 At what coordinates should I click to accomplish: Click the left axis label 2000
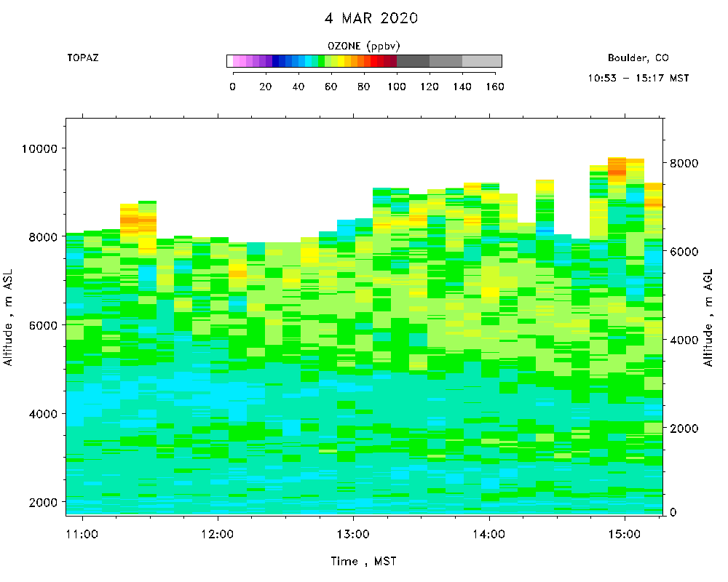pos(43,502)
